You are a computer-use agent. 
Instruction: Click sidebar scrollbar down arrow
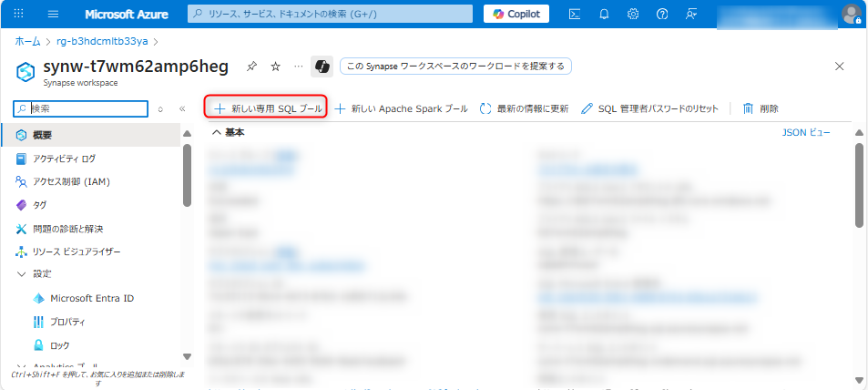(187, 356)
